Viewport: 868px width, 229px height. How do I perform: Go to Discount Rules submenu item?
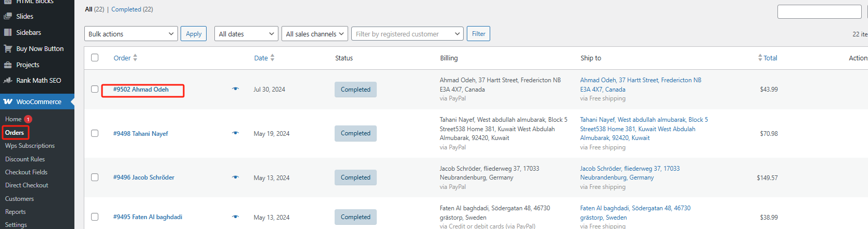point(25,159)
